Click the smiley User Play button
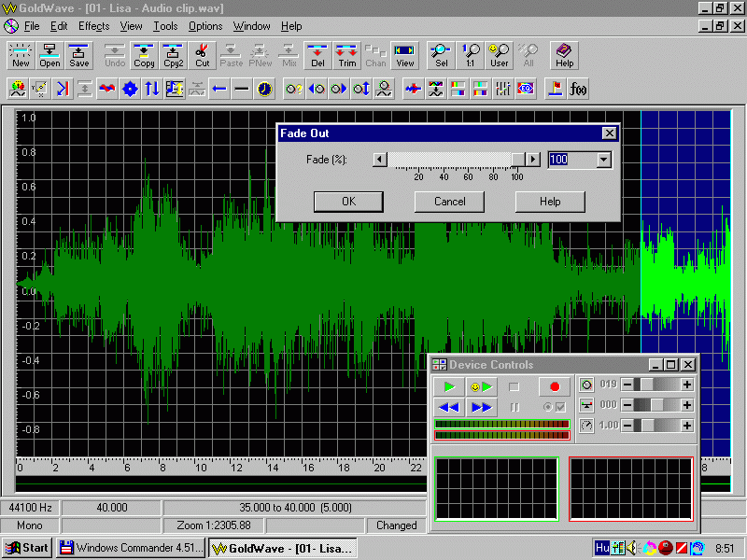The width and height of the screenshot is (747, 560). [x=481, y=386]
